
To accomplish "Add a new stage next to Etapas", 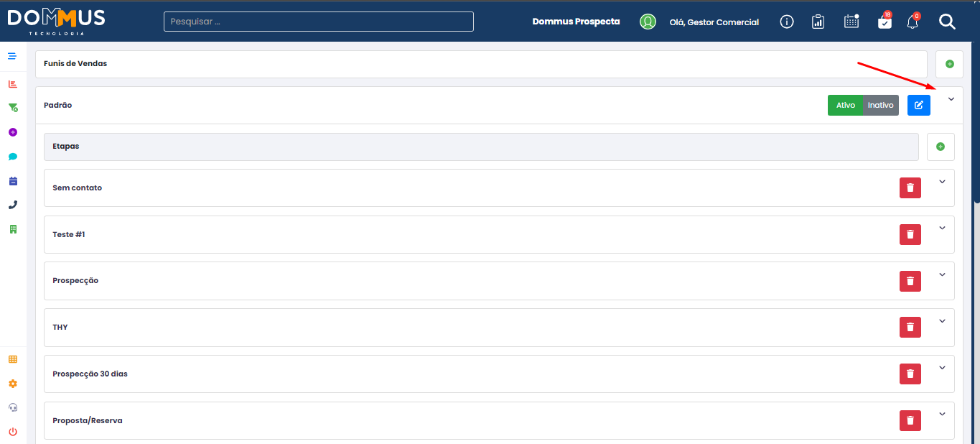I will click(x=941, y=147).
